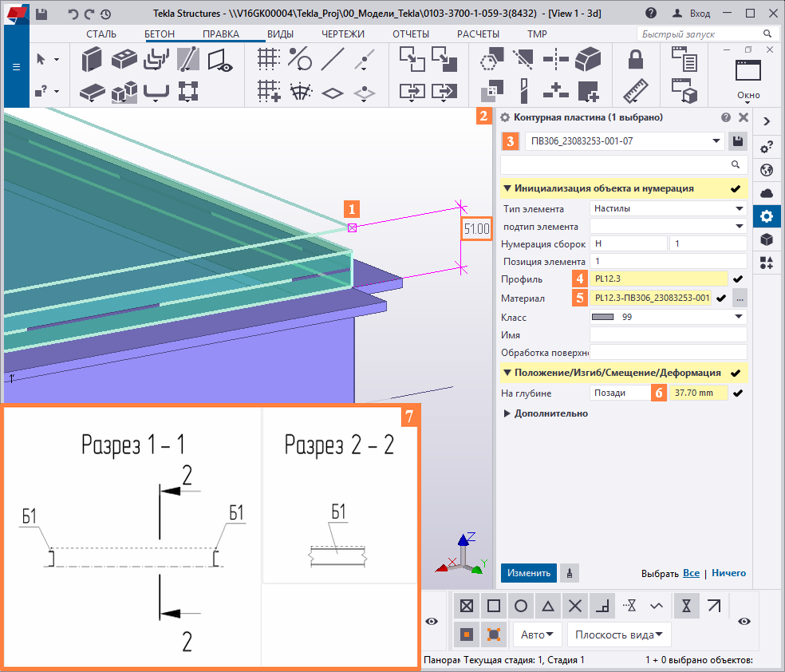This screenshot has height=672, width=785.
Task: Search within the properties panel magnifier
Action: click(735, 164)
